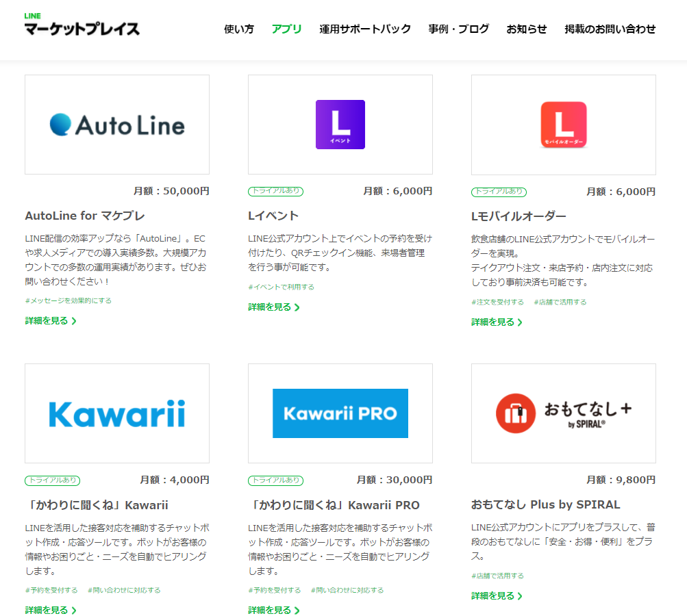687x616 pixels.
Task: Click the 月額：4,000円 price text
Action: [175, 480]
